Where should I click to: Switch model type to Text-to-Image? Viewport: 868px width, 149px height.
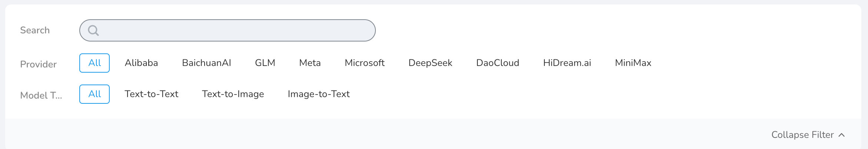pyautogui.click(x=233, y=94)
